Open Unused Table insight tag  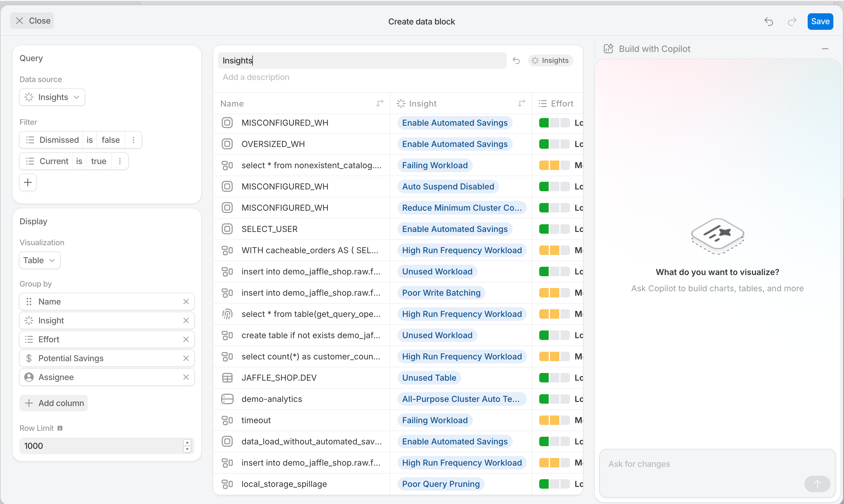point(429,378)
